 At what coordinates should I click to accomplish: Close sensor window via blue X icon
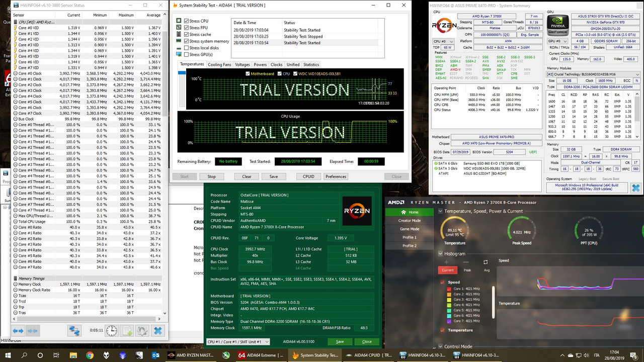pyautogui.click(x=158, y=330)
